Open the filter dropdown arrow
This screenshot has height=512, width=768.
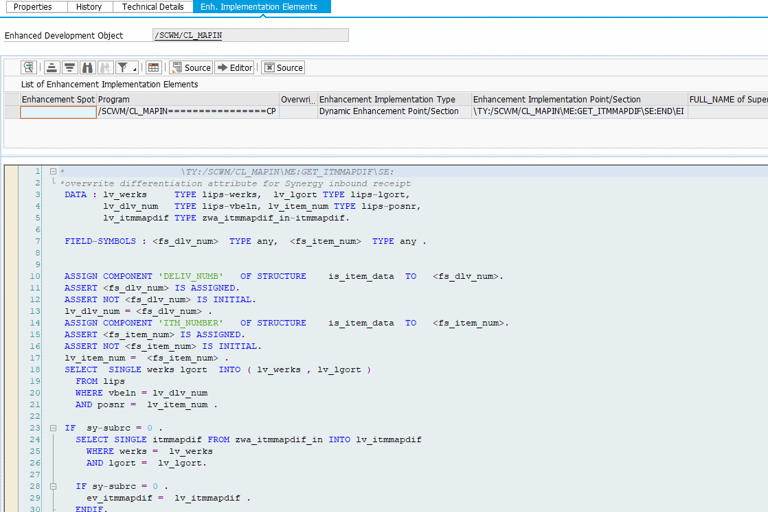tap(134, 69)
